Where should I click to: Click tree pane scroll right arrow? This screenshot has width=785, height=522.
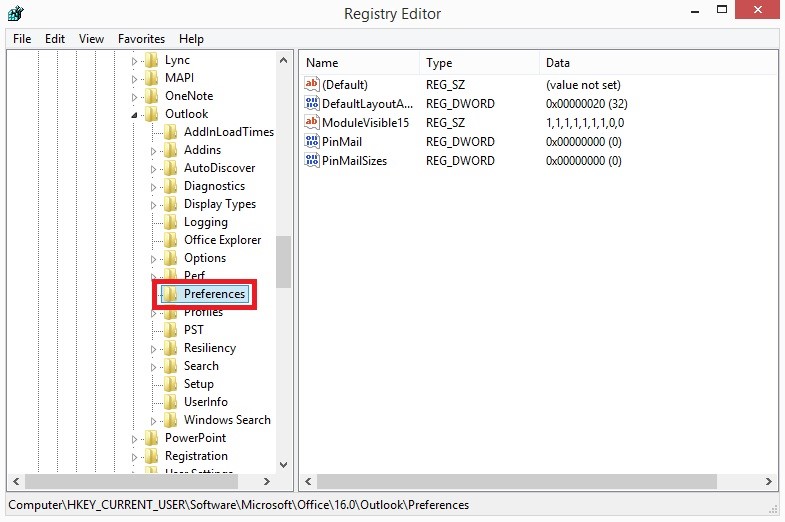267,481
